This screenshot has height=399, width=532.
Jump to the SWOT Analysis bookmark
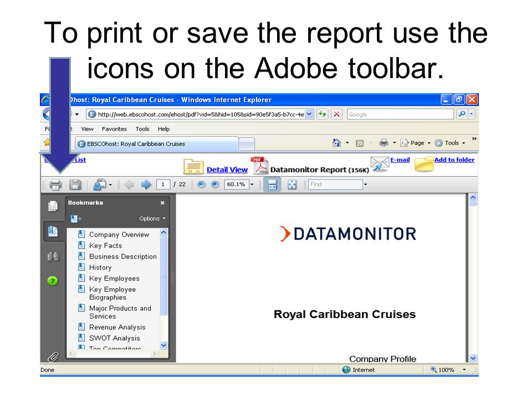114,338
